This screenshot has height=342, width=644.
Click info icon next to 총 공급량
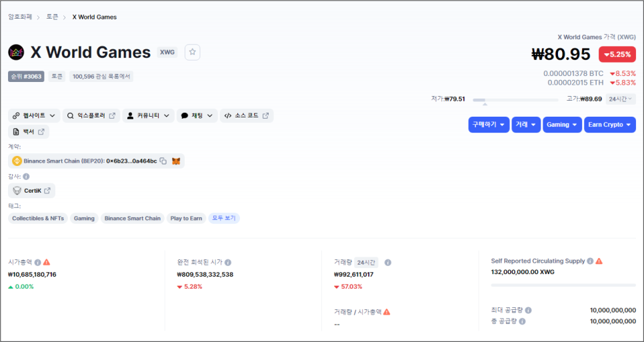pyautogui.click(x=522, y=321)
